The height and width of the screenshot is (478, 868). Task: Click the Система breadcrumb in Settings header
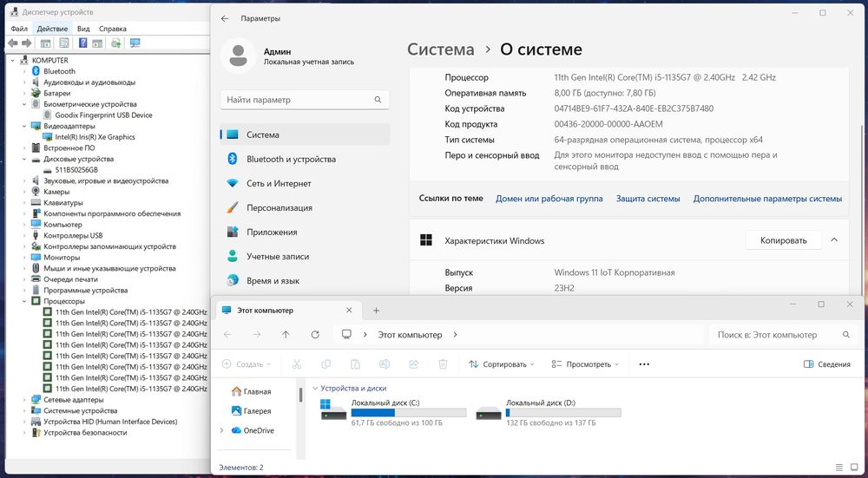coord(441,49)
